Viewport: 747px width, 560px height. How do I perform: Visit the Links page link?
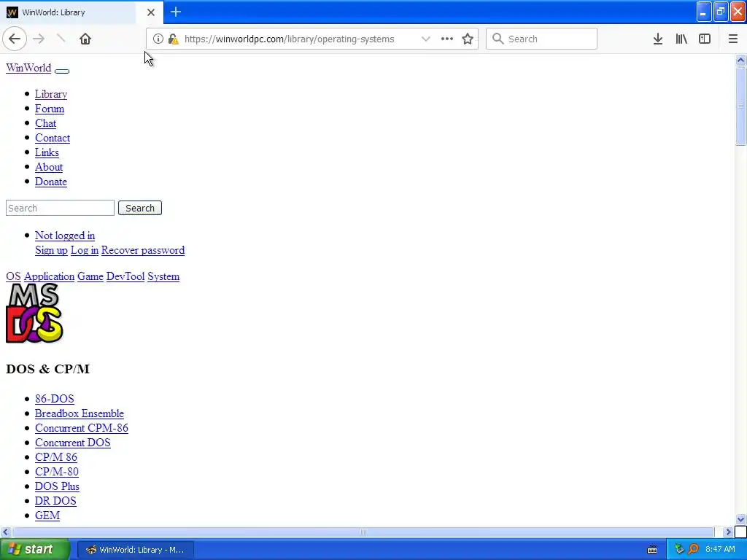pyautogui.click(x=47, y=152)
